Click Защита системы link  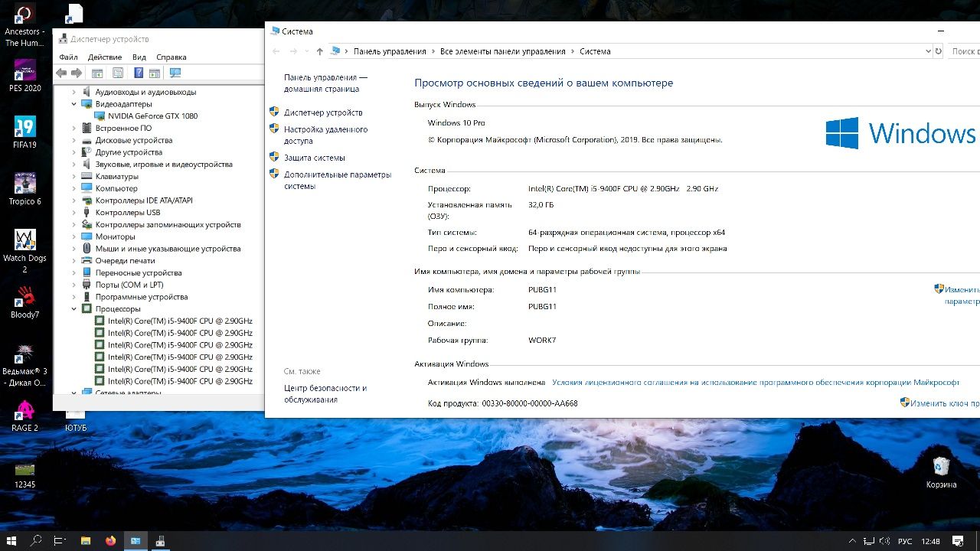[x=315, y=158]
